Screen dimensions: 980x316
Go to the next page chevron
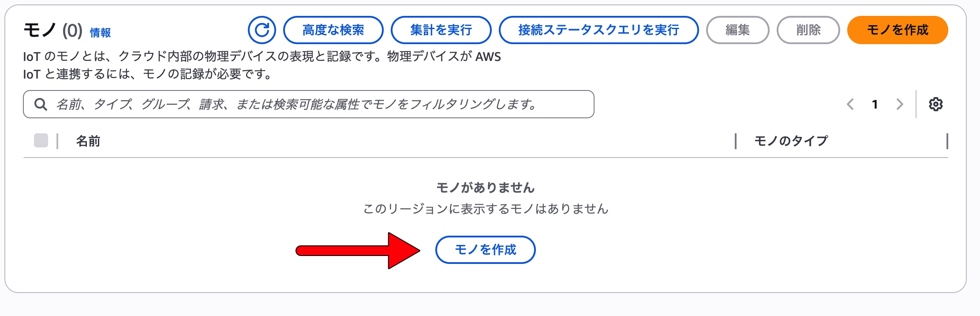coord(900,104)
